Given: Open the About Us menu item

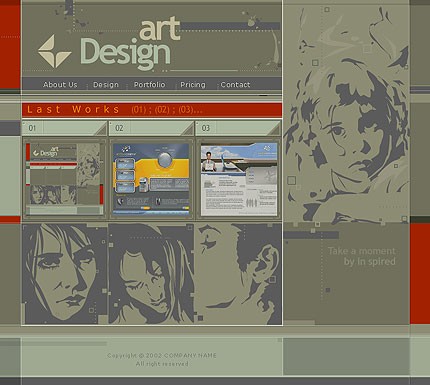Looking at the screenshot, I should click(x=60, y=85).
